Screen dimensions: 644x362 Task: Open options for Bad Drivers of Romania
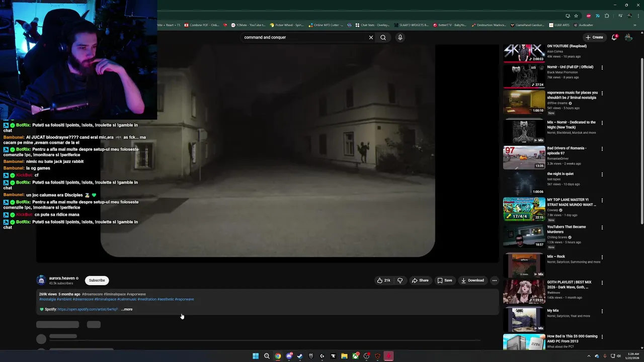[x=602, y=149]
